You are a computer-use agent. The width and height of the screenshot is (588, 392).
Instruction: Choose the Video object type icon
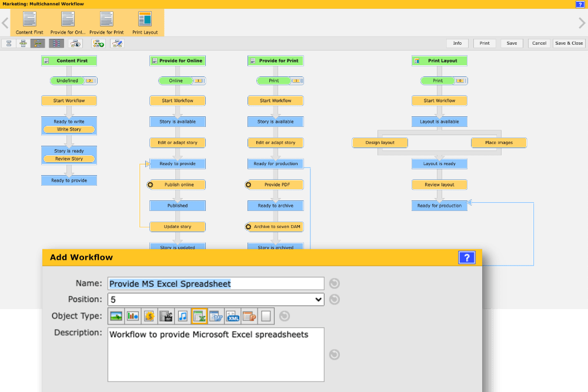pyautogui.click(x=166, y=316)
